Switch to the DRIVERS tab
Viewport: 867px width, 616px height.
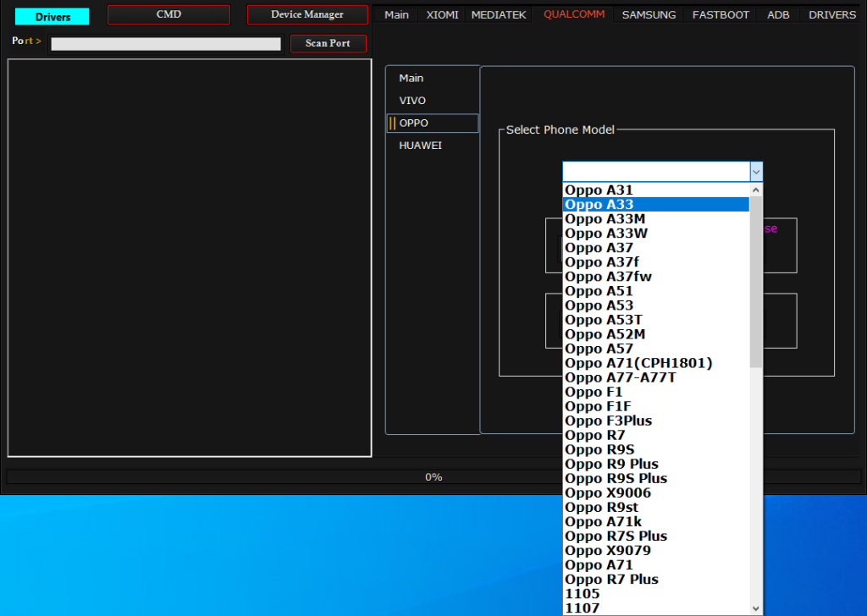pyautogui.click(x=832, y=15)
